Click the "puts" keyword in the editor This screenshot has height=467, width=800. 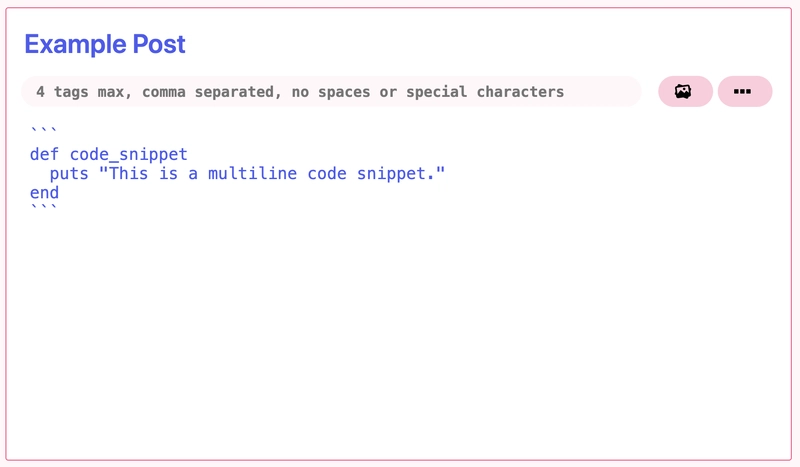coord(69,174)
